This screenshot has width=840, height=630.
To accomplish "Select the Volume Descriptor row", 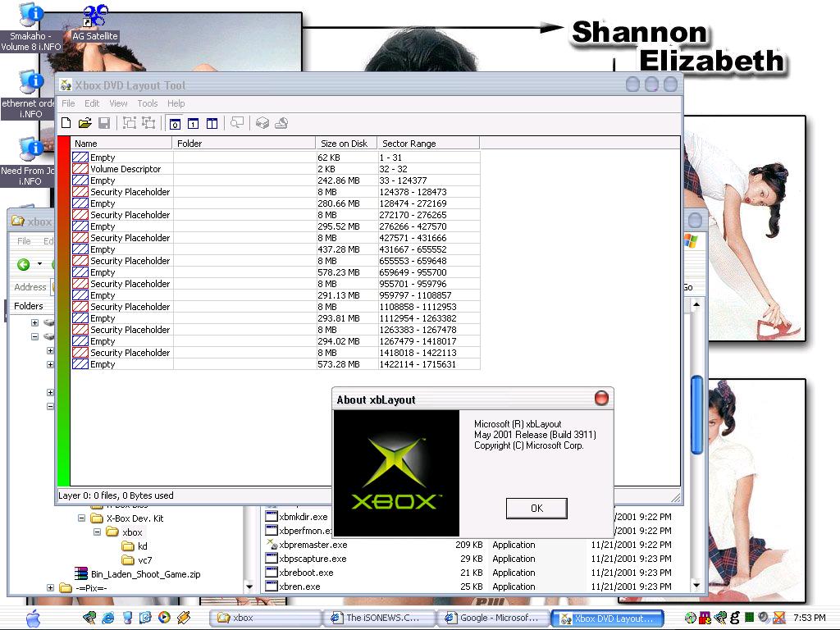I will click(x=276, y=169).
